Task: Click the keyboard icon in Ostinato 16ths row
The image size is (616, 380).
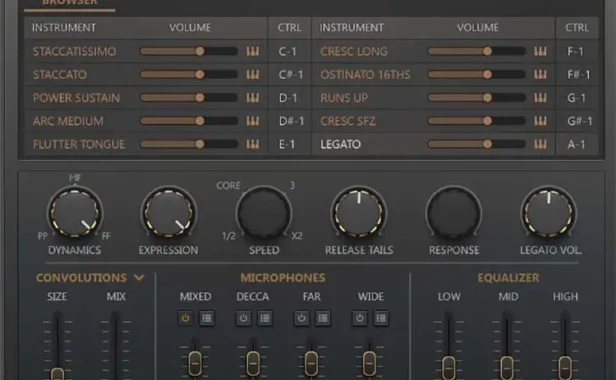Action: click(540, 74)
